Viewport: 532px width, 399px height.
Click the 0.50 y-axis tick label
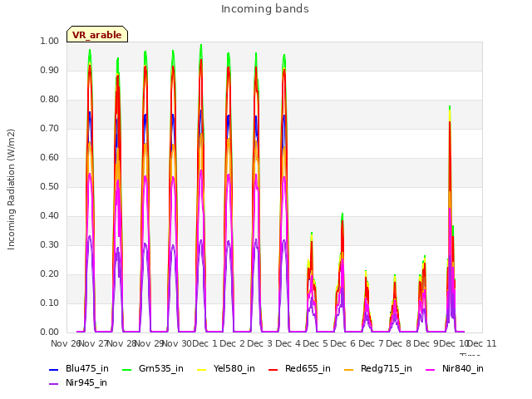point(50,186)
